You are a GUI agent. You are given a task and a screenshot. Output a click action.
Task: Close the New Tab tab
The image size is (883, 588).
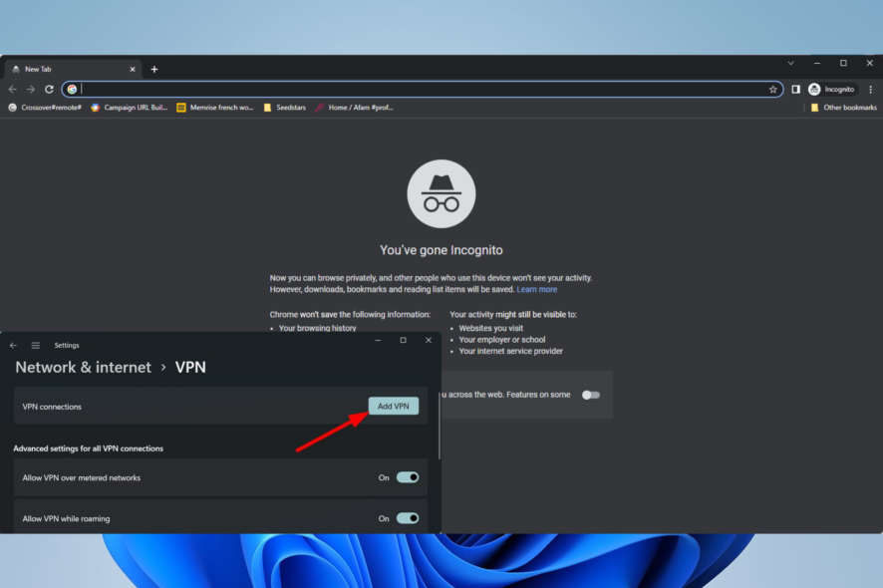click(x=133, y=70)
